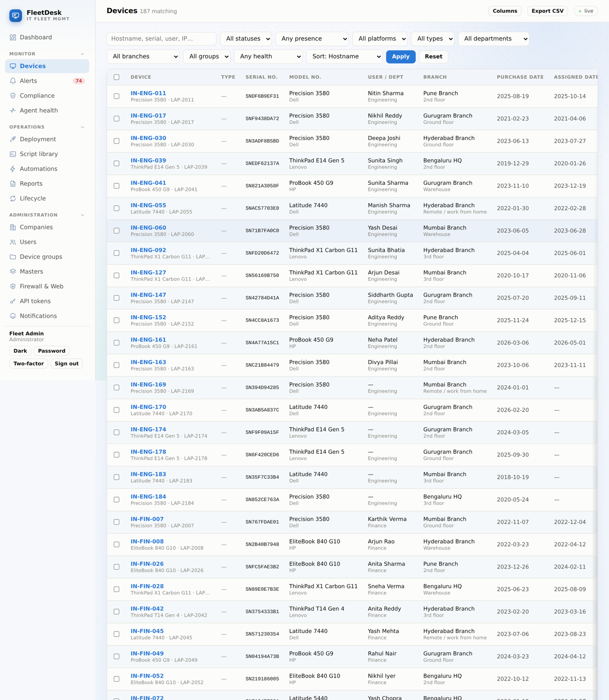Open the All groups dropdown

(x=207, y=56)
